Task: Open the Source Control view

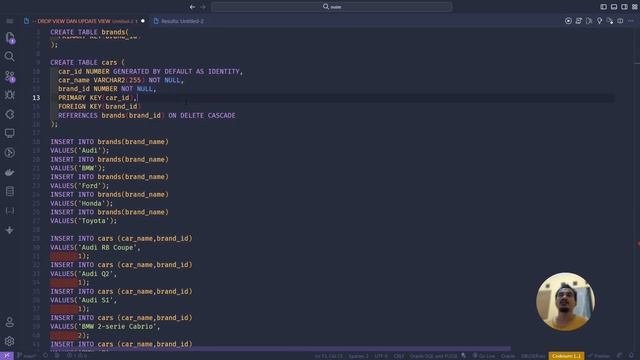Action: [x=10, y=76]
